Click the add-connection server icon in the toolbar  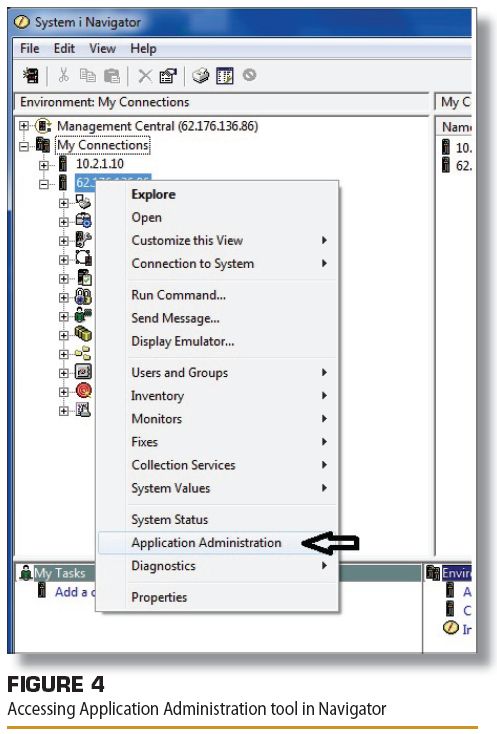(31, 75)
